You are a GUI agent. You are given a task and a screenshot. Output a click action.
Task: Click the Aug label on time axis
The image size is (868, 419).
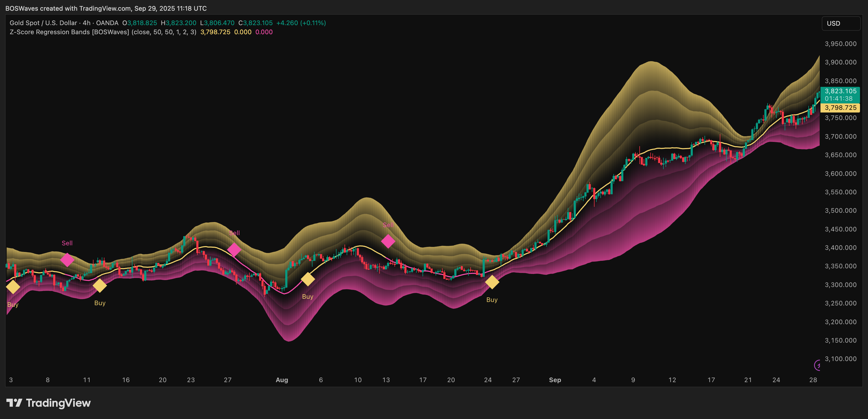point(282,380)
